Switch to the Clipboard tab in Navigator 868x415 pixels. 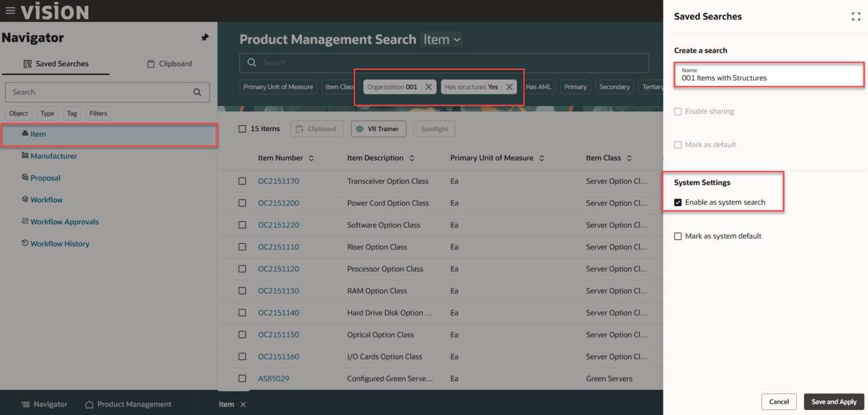(169, 63)
